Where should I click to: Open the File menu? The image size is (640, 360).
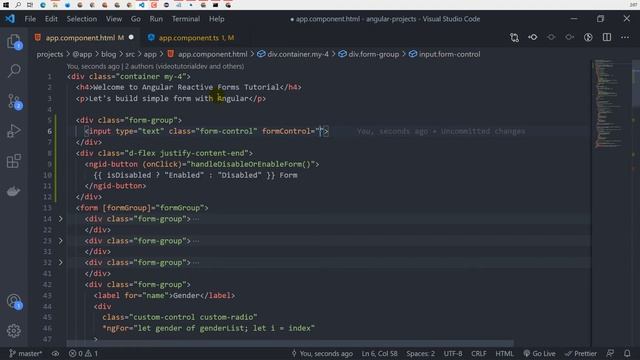click(30, 19)
